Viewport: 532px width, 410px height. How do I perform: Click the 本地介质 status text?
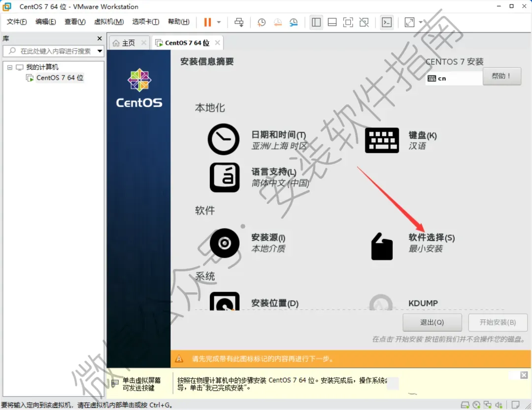268,249
